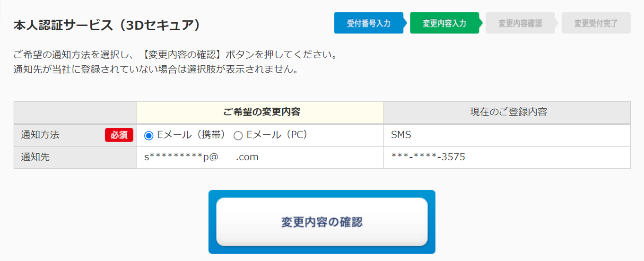Image resolution: width=644 pixels, height=261 pixels.
Task: Click the 通知先 row label
Action: (35, 157)
